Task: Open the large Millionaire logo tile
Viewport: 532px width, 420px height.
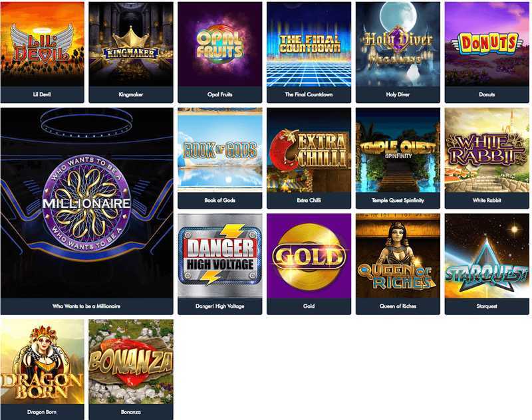Action: coord(87,203)
